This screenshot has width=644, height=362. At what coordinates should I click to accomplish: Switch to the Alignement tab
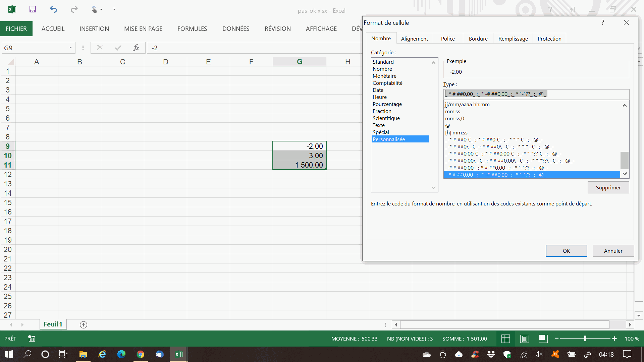414,39
